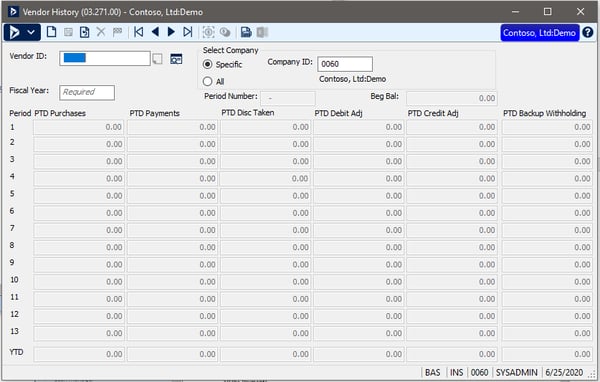The height and width of the screenshot is (382, 600).
Task: Click the 'PTD Credit Adj' column header
Action: point(433,113)
